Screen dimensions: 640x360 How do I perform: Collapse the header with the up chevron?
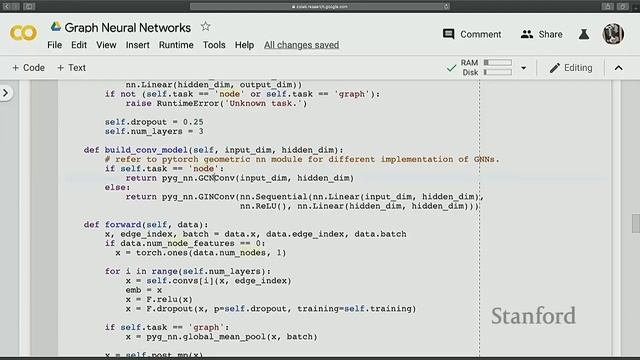pyautogui.click(x=619, y=68)
